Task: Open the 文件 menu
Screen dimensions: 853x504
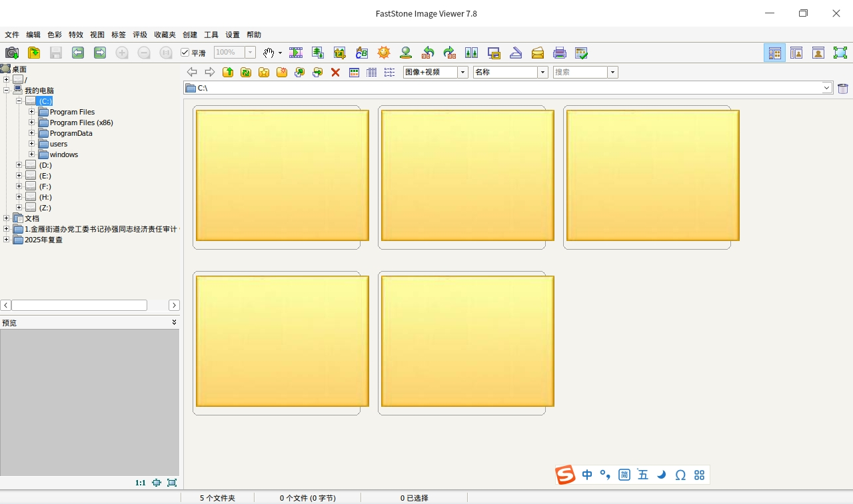Action: (12, 35)
